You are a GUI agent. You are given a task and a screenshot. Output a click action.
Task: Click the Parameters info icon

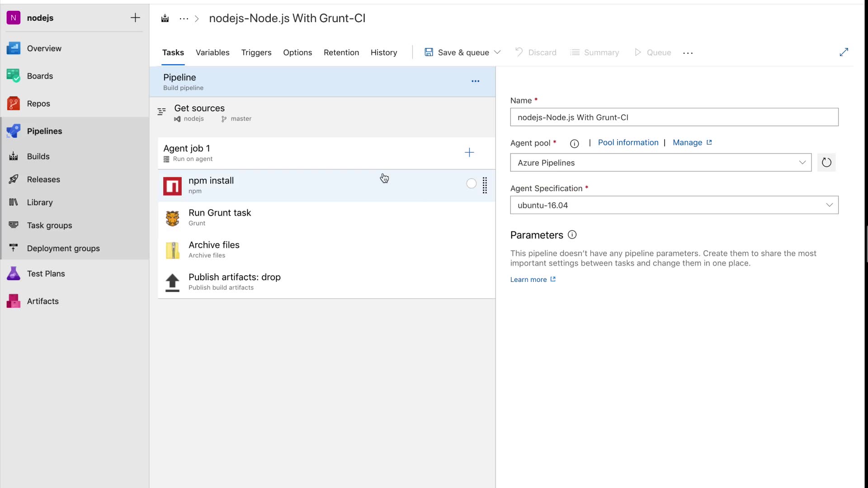[x=572, y=235]
